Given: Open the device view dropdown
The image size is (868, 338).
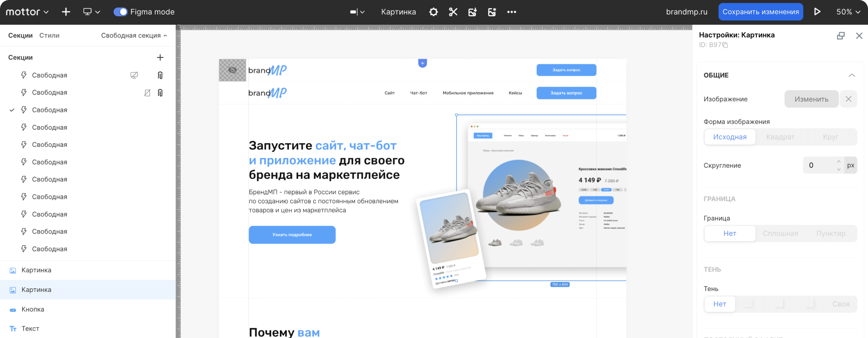Looking at the screenshot, I should [x=92, y=12].
